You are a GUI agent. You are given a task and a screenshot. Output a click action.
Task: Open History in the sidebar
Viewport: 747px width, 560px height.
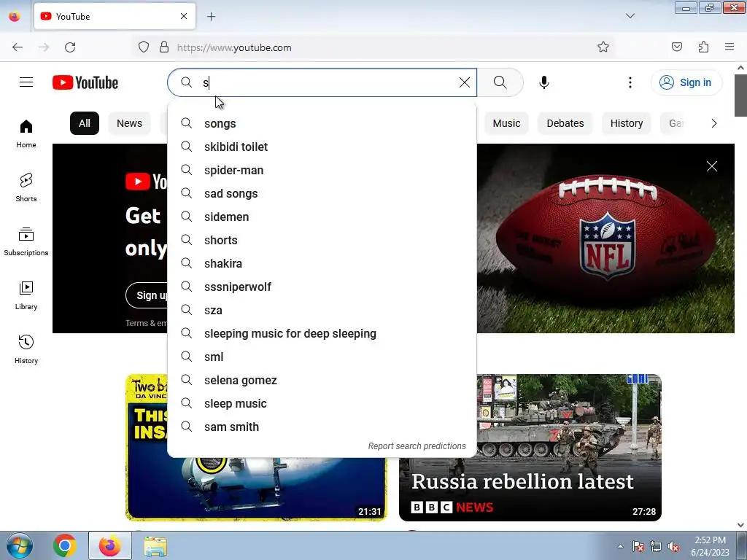26,349
